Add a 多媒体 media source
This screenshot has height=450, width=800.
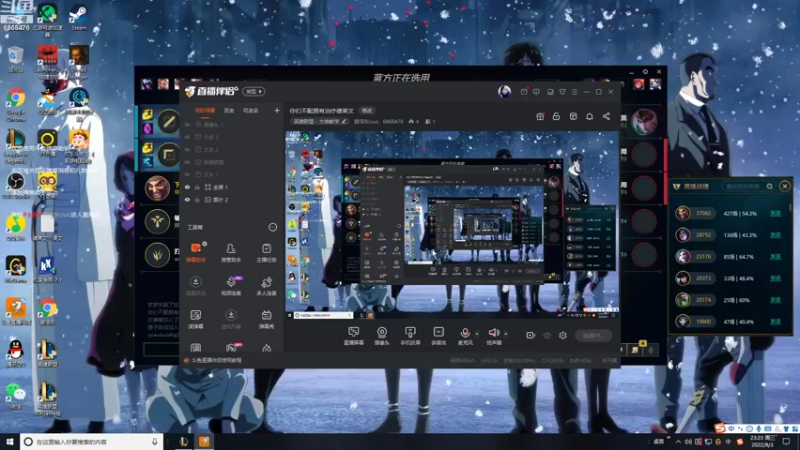click(x=438, y=336)
